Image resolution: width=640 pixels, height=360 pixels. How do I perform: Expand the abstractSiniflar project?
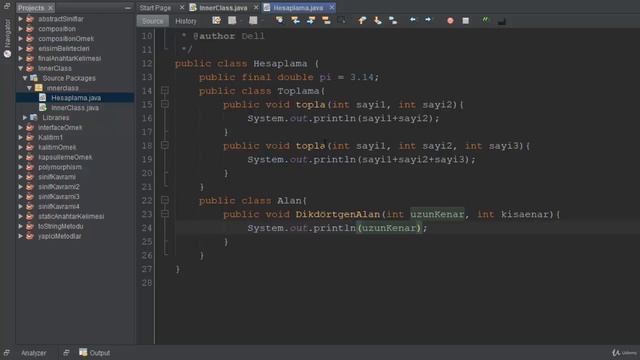click(x=20, y=19)
